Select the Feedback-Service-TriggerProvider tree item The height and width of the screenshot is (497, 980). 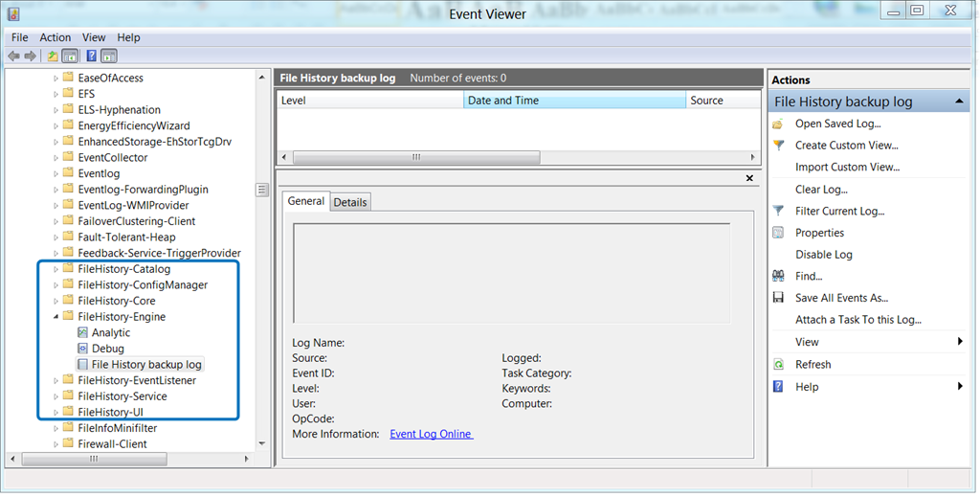[x=160, y=253]
